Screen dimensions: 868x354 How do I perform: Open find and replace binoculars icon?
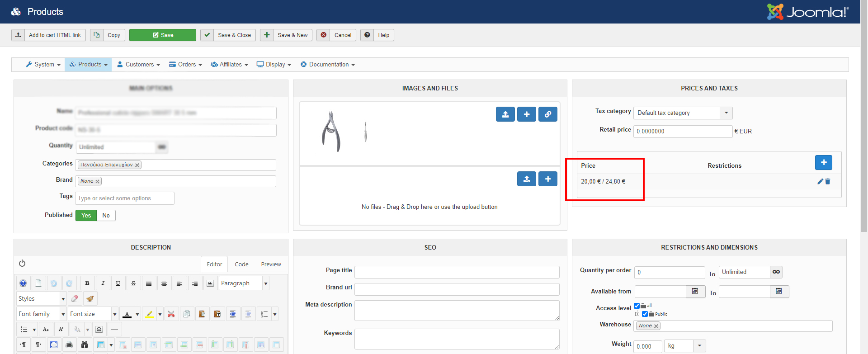[x=85, y=345]
